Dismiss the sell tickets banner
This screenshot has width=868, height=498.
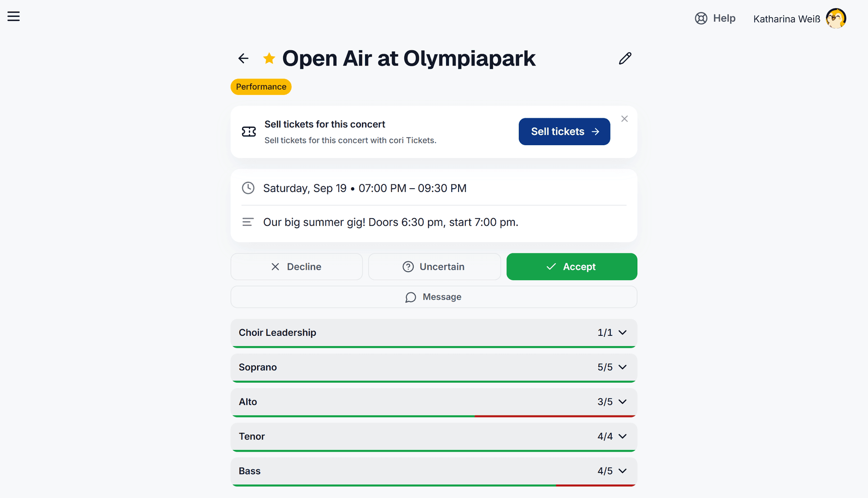pos(624,119)
